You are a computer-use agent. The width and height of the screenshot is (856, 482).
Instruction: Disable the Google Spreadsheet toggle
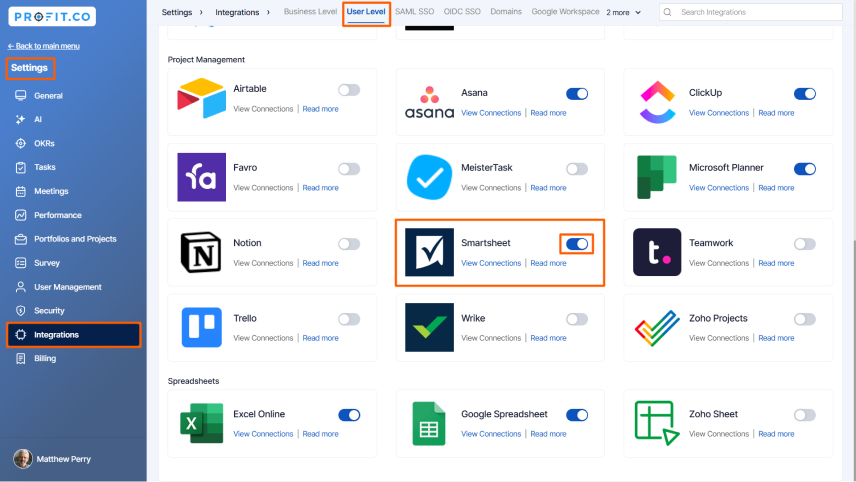577,415
